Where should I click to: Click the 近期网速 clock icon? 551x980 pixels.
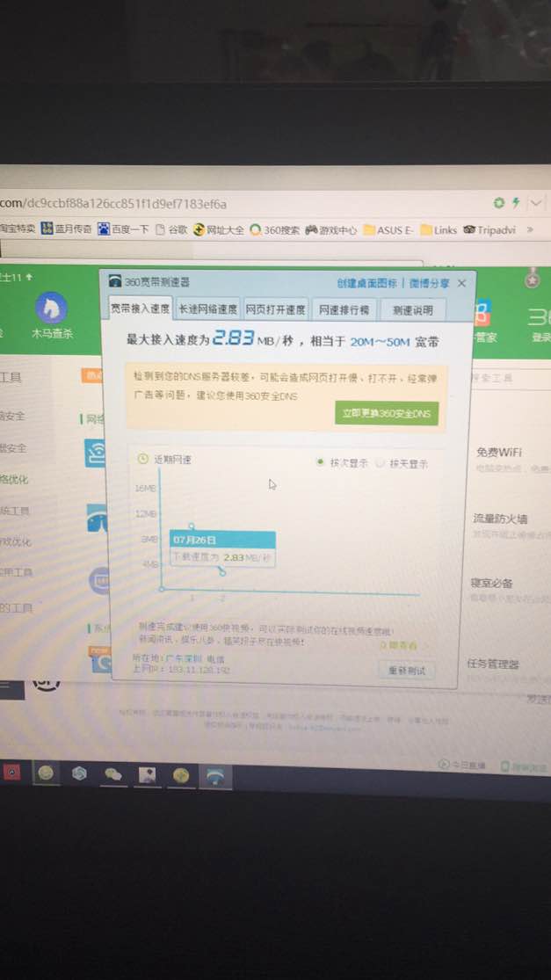142,460
